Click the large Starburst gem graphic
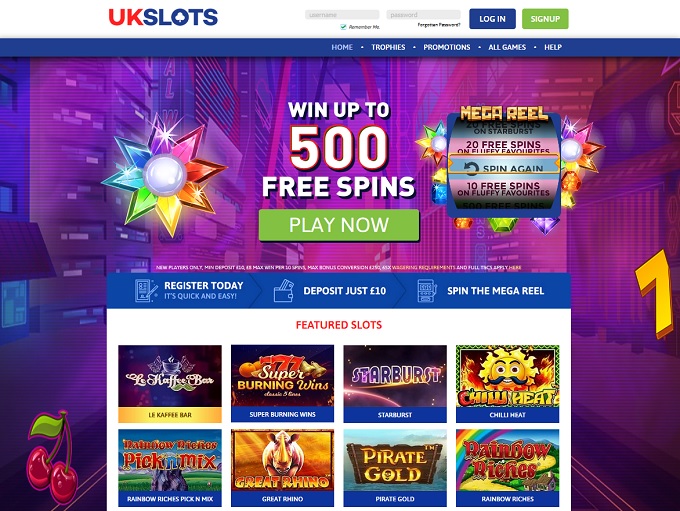 point(164,176)
